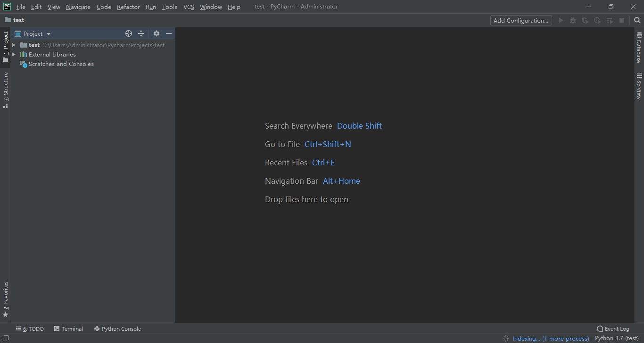Open the Event Log
This screenshot has height=343, width=644.
613,329
